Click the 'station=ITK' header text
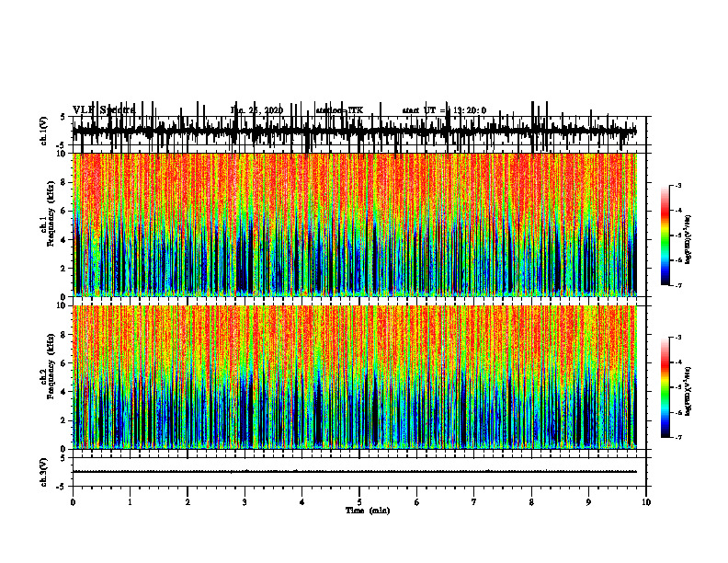 click(x=339, y=110)
